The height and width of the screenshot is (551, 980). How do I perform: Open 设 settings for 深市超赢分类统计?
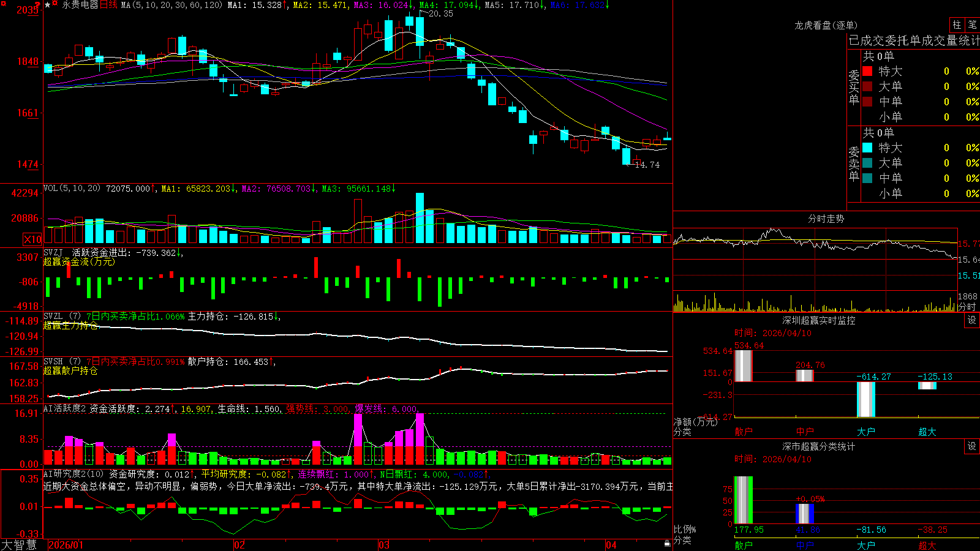pyautogui.click(x=972, y=446)
